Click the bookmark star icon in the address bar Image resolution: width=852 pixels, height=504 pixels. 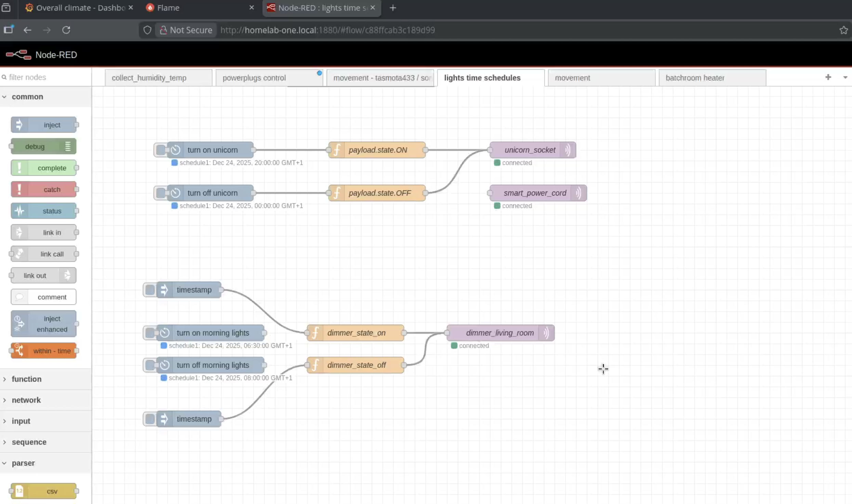pos(843,30)
